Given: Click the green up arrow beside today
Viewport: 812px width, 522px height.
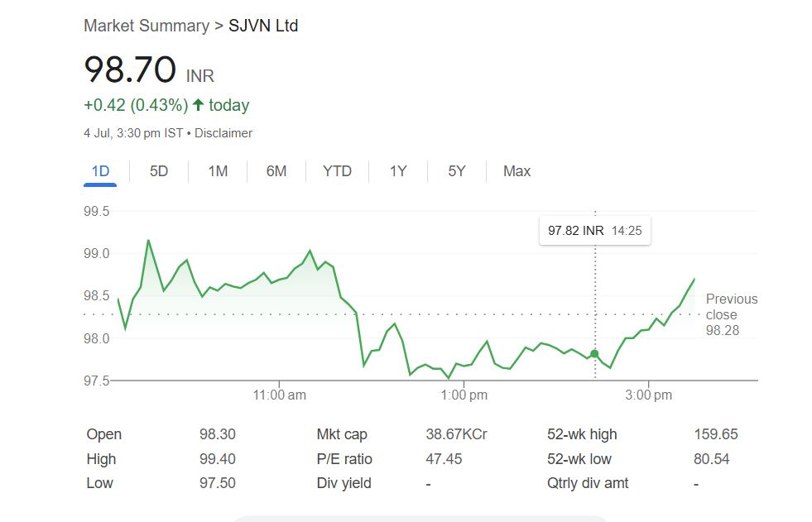Looking at the screenshot, I should tap(198, 105).
